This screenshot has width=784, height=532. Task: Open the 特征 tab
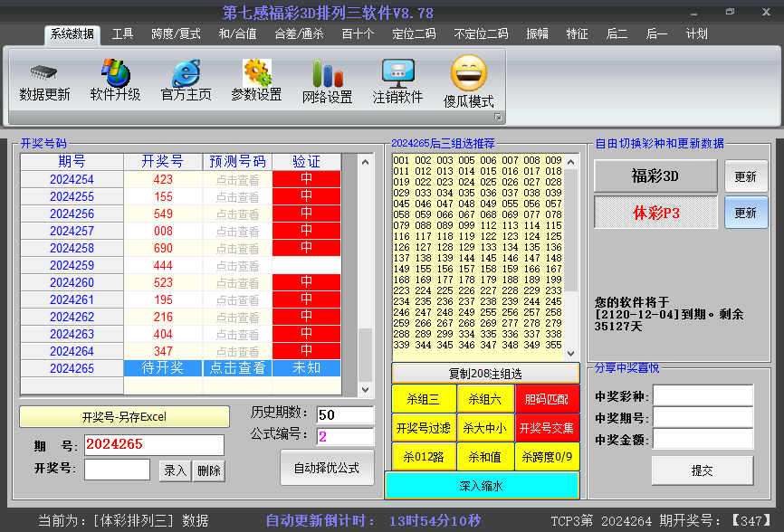click(x=577, y=34)
